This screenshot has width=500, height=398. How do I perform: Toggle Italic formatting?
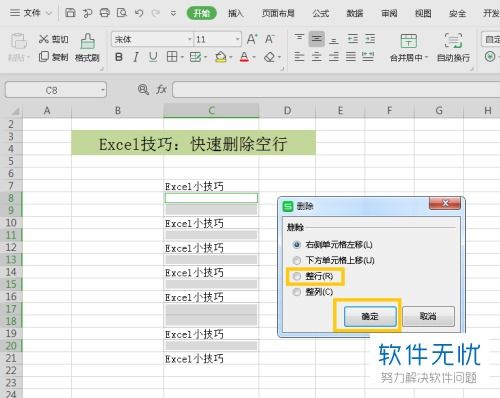[136, 57]
